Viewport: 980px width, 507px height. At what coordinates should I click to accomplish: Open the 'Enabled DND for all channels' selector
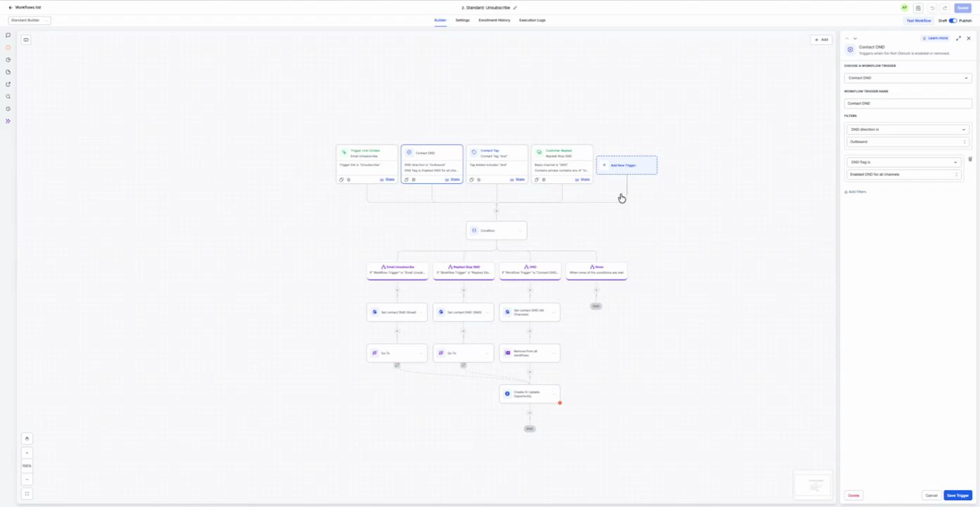(x=904, y=174)
